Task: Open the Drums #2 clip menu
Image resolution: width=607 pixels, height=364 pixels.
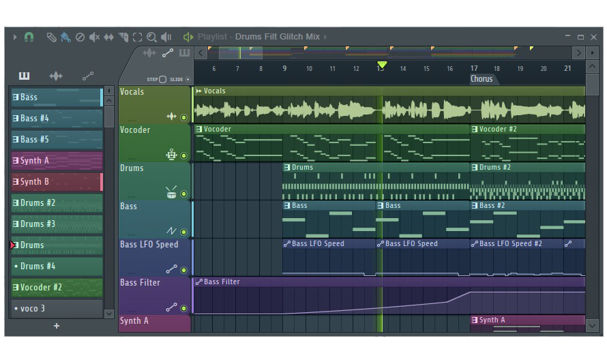Action: (x=475, y=168)
